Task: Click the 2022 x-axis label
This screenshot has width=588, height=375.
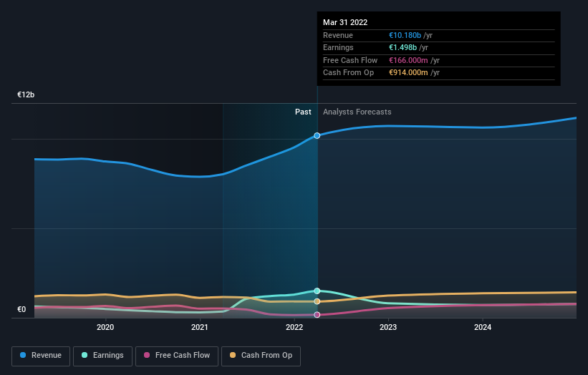Action: [x=294, y=327]
